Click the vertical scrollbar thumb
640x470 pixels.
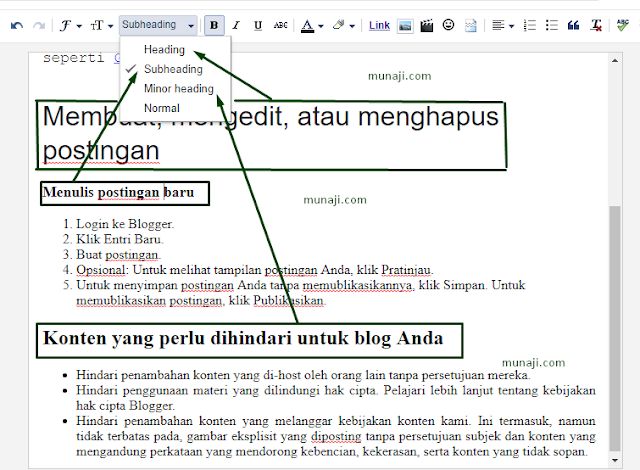coord(615,328)
